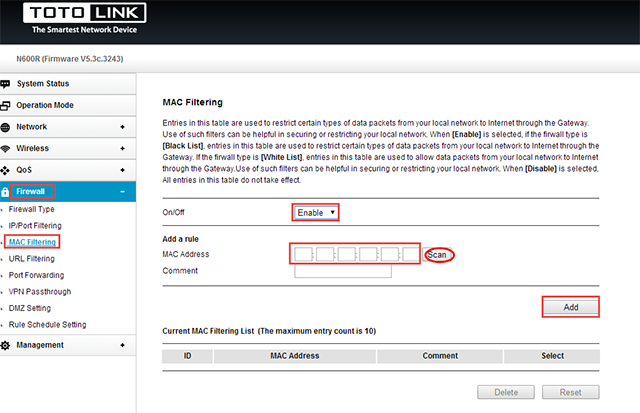
Task: Click the Add button
Action: (x=571, y=307)
